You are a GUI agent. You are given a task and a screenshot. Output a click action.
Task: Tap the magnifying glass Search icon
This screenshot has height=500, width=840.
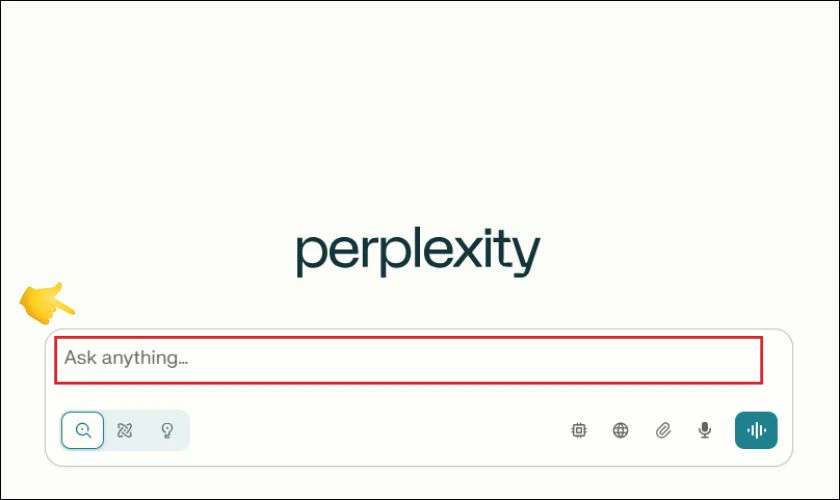(82, 430)
